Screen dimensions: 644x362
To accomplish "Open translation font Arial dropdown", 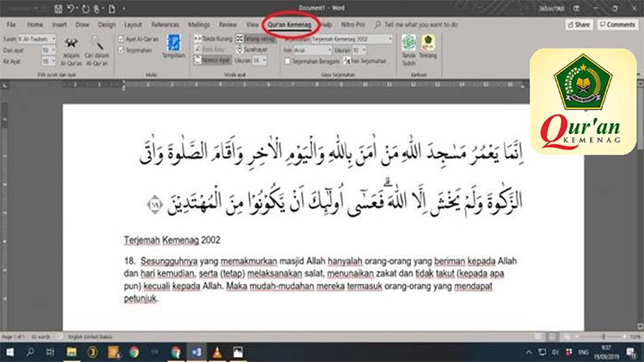I will pyautogui.click(x=329, y=50).
